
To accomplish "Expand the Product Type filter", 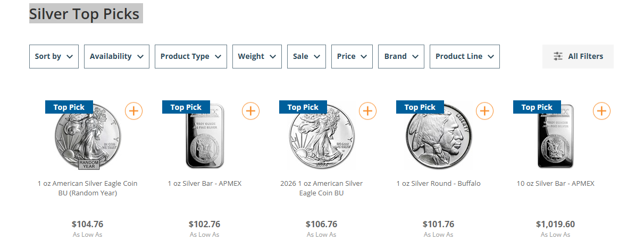I will [190, 56].
